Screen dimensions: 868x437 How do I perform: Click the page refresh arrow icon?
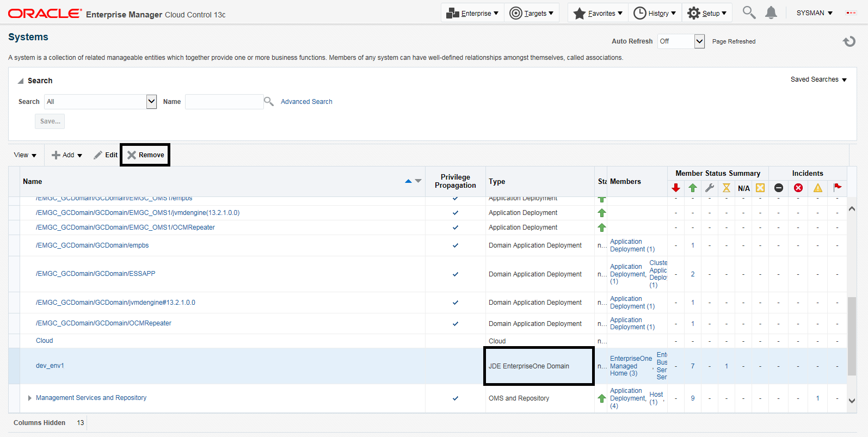(x=849, y=41)
